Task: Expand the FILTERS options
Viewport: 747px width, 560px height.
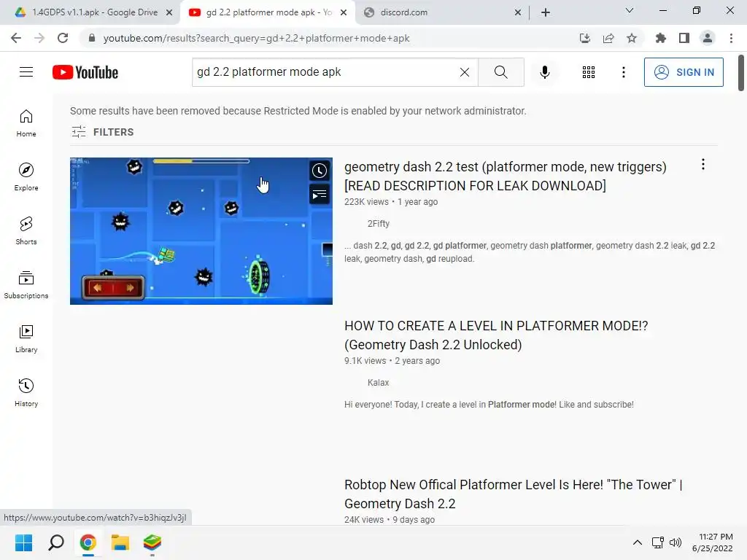Action: [x=102, y=132]
